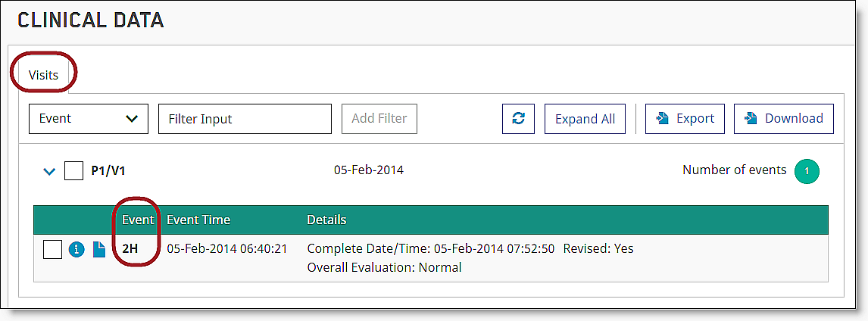Tick the 2H event row checkbox
Screen dimensions: 868x321
(52, 249)
